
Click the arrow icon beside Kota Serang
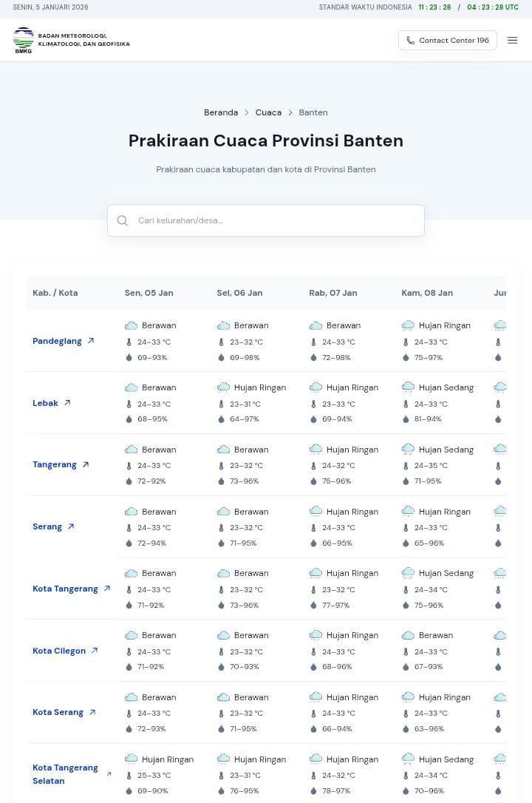[92, 712]
